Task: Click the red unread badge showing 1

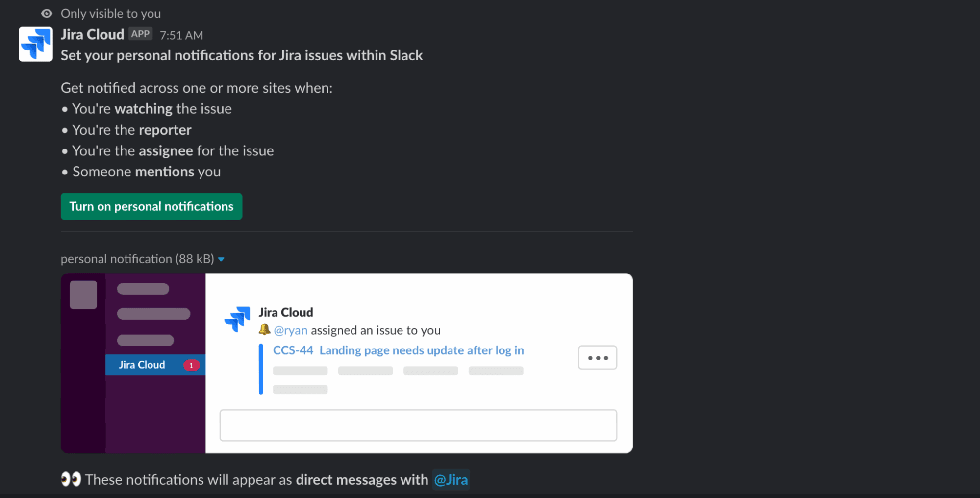Action: [191, 365]
